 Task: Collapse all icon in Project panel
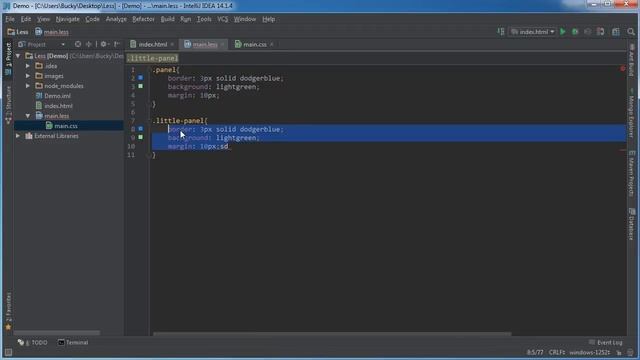point(89,44)
